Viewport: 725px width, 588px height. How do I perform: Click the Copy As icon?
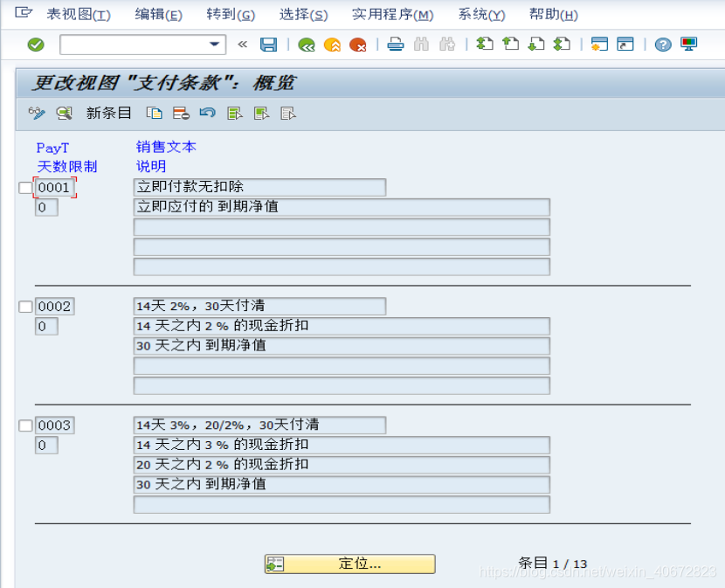point(153,113)
